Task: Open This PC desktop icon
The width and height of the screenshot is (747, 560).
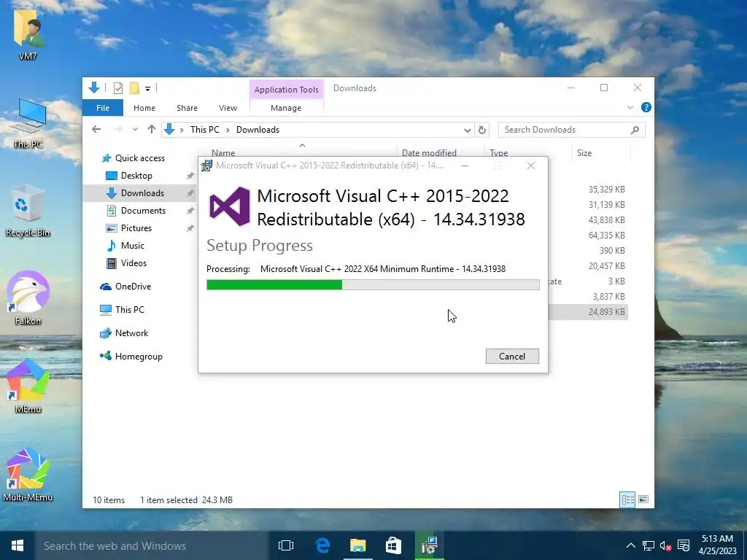Action: (28, 123)
